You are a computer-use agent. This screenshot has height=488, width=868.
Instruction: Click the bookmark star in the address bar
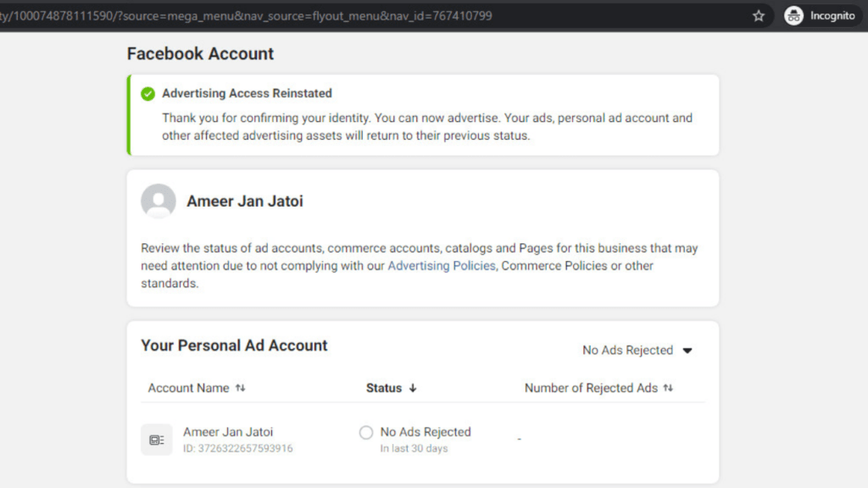click(759, 15)
